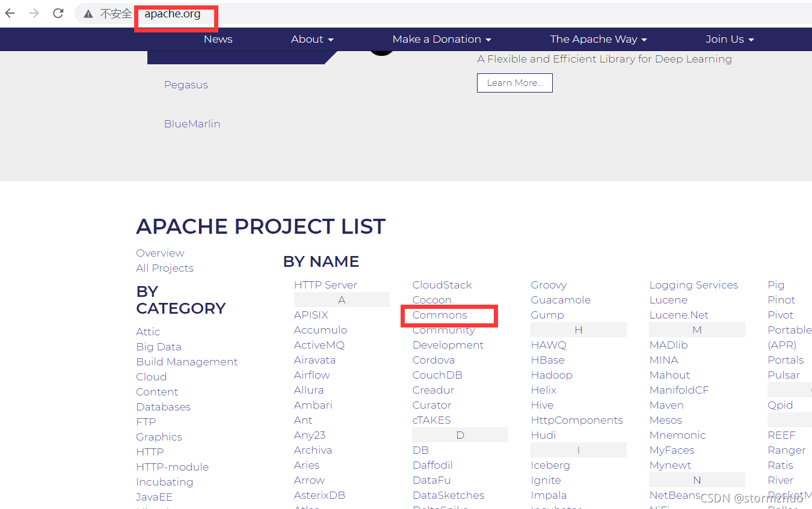Open the Groovy project link
Viewport: 812px width, 509px height.
point(549,285)
